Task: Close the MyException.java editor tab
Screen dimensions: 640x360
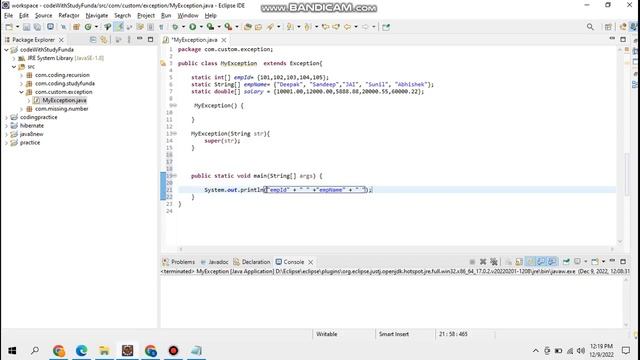Action: [224, 40]
